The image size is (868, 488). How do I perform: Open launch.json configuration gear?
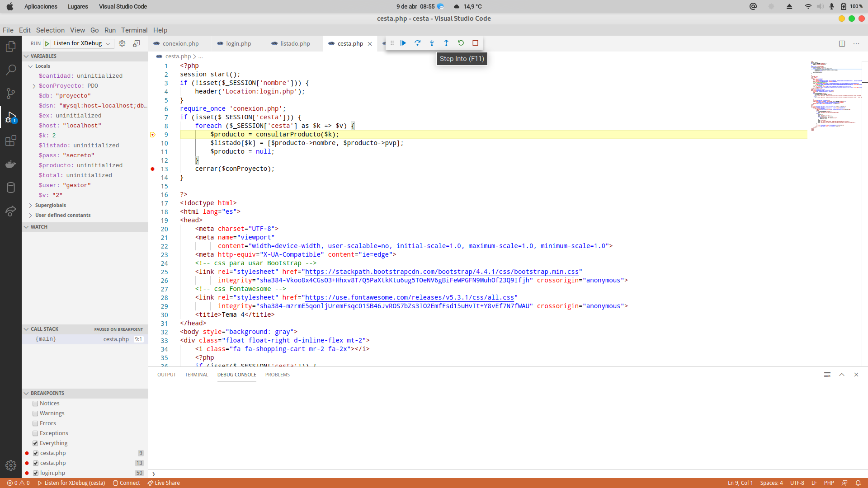122,43
